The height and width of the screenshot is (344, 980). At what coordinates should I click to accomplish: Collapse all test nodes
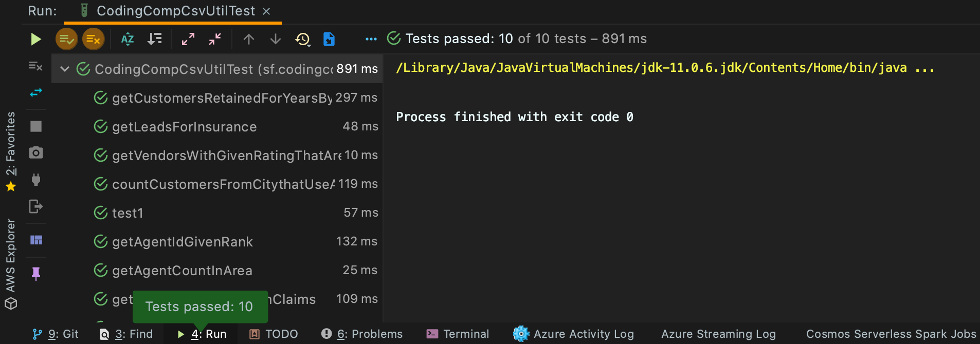coord(215,39)
